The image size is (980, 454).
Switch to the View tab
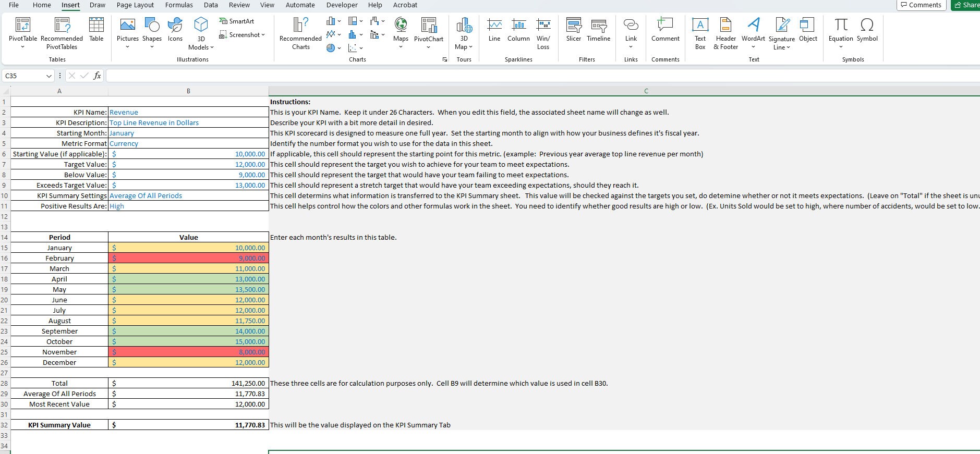[267, 5]
